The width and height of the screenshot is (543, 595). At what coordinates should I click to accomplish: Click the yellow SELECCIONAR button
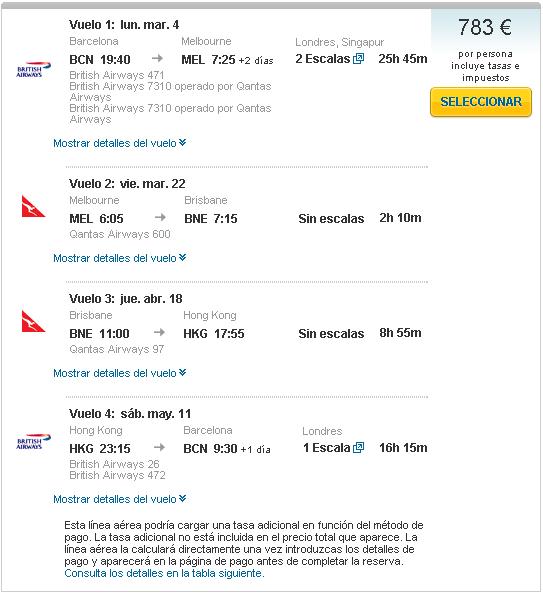point(481,102)
